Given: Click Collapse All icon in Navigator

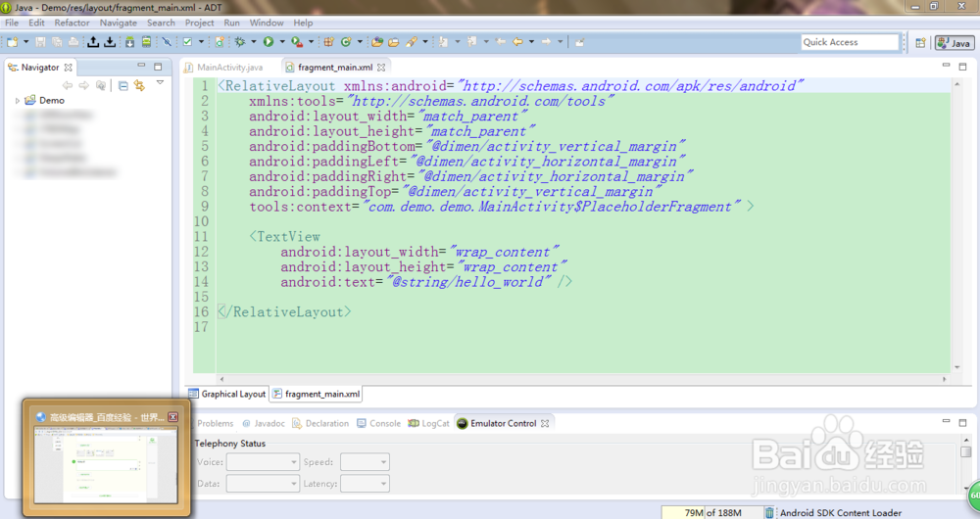Looking at the screenshot, I should 123,85.
